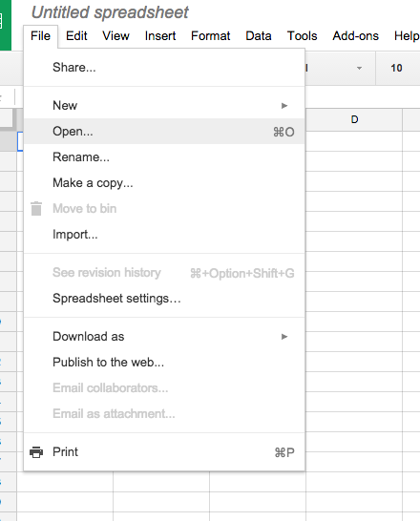Click the trash bin icon

[x=36, y=209]
